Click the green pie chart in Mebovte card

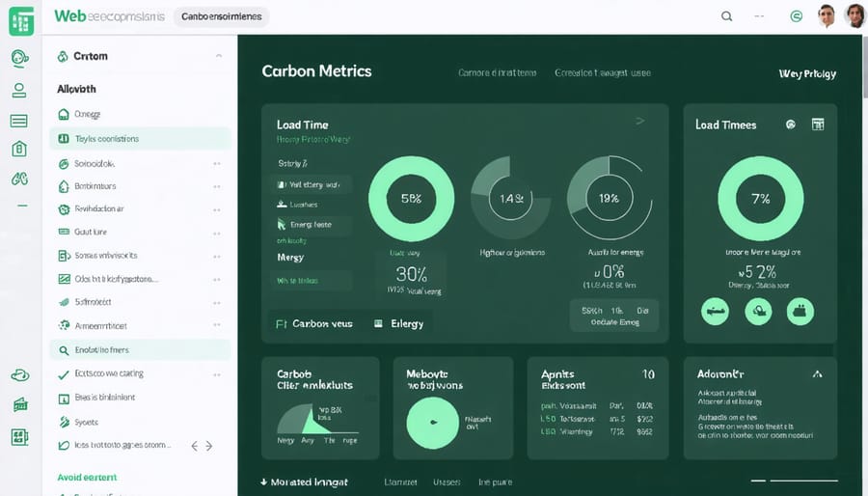(x=432, y=423)
